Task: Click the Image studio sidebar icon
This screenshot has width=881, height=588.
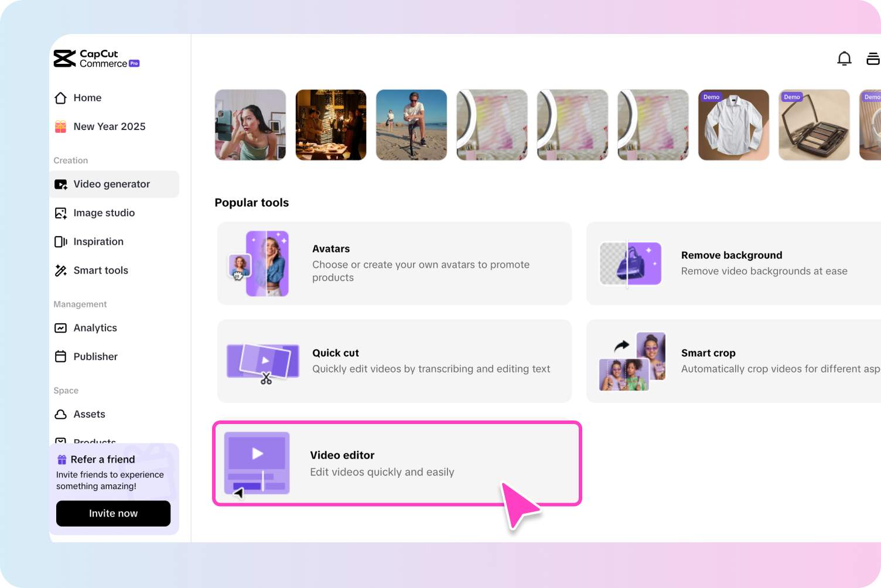Action: click(x=61, y=213)
